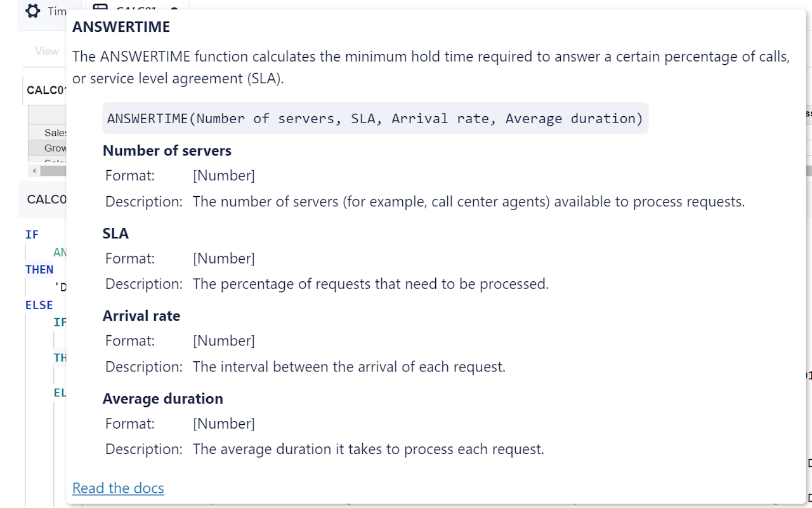Open Time settings via the gear icon

click(x=32, y=11)
